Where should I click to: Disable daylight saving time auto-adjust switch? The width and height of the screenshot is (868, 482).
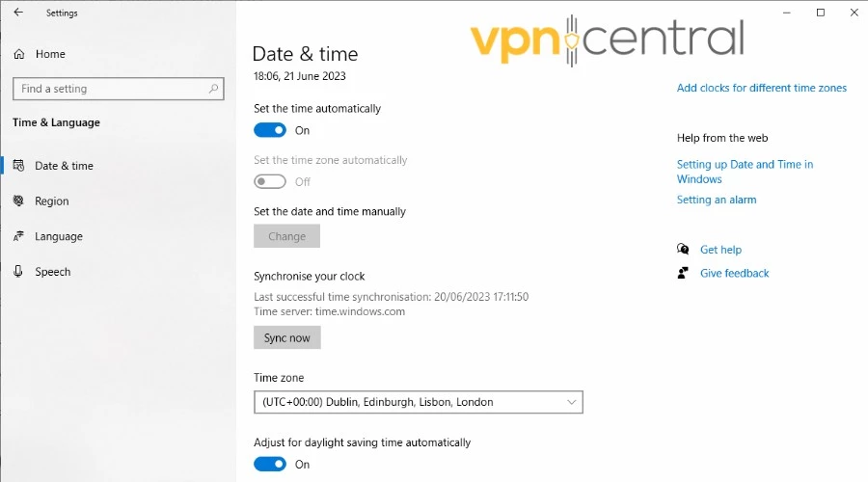click(x=270, y=464)
